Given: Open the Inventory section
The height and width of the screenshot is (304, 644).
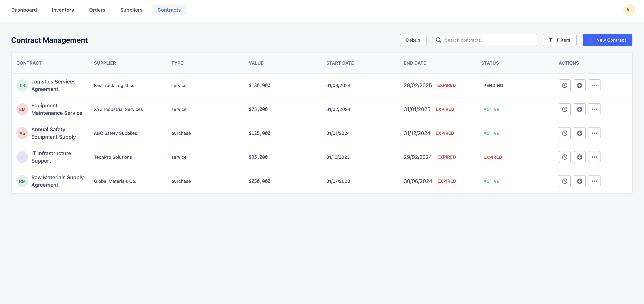Looking at the screenshot, I should [x=63, y=10].
